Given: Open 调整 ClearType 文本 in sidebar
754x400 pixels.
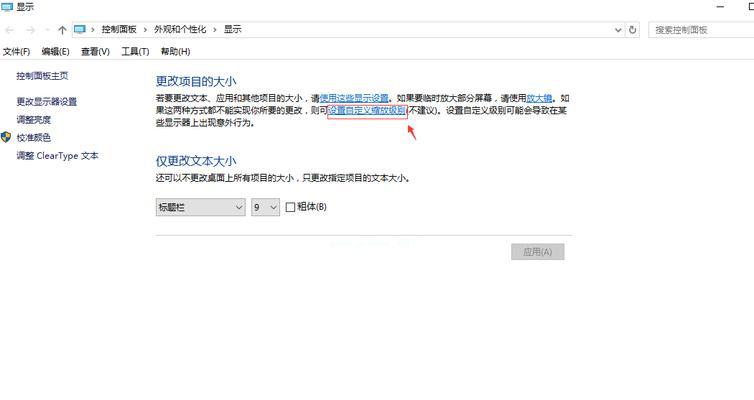Looking at the screenshot, I should (x=57, y=156).
